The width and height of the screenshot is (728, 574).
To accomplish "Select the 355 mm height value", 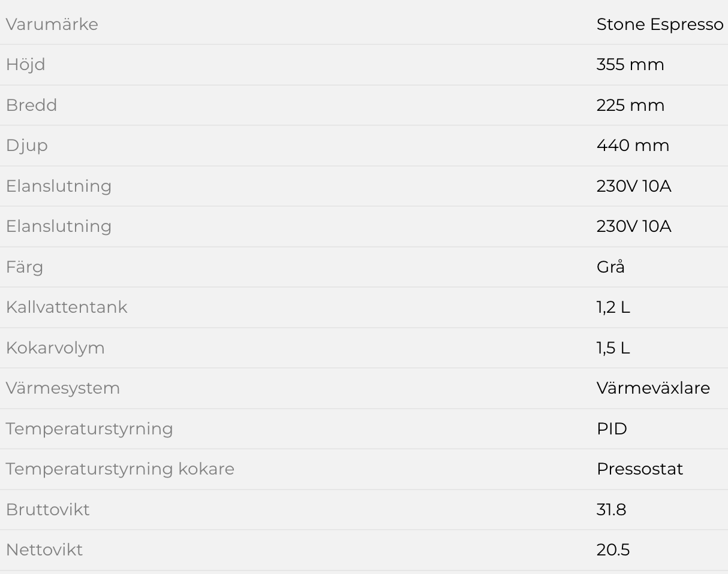I will [x=630, y=65].
